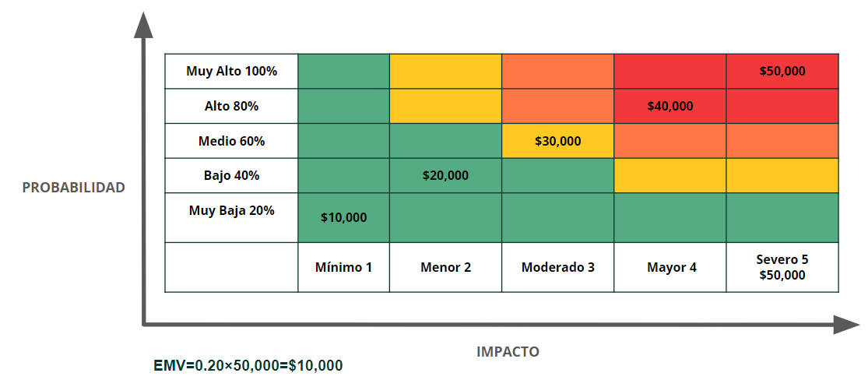This screenshot has height=380, width=868.
Task: Select the "Mínimo 1" column header
Action: [x=343, y=267]
